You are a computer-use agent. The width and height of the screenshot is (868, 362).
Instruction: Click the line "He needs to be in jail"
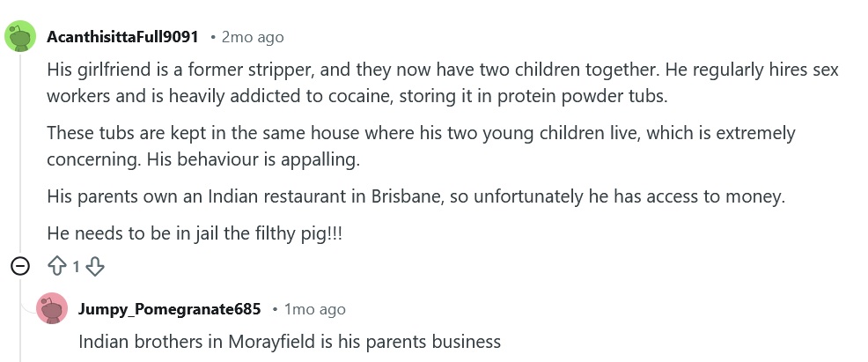coord(195,233)
